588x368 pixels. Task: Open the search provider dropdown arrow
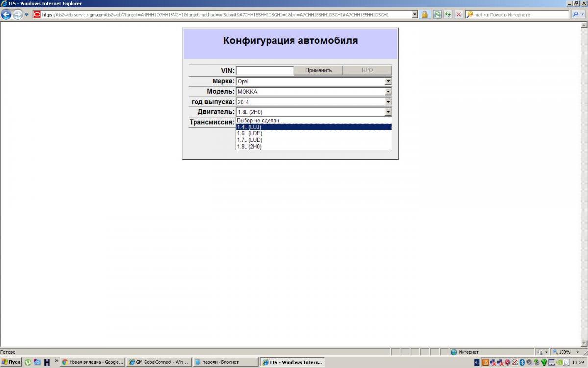point(583,15)
